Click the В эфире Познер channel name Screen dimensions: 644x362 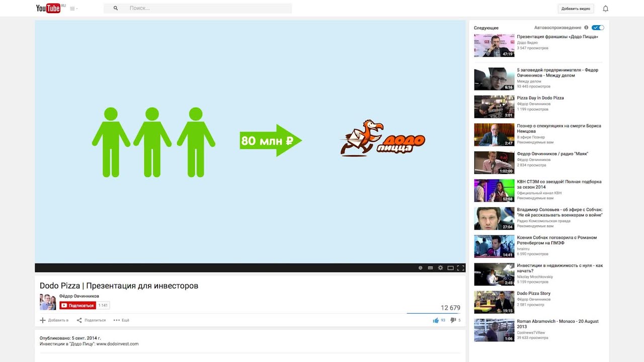coord(531,137)
